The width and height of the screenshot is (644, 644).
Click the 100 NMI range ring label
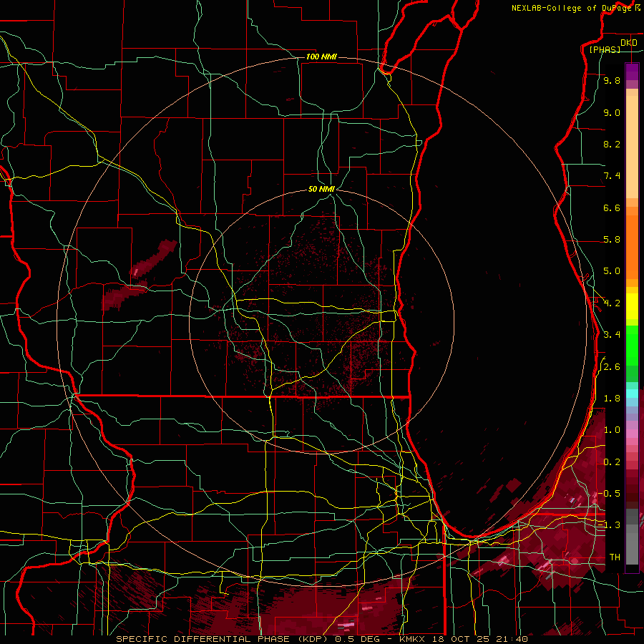click(x=321, y=57)
